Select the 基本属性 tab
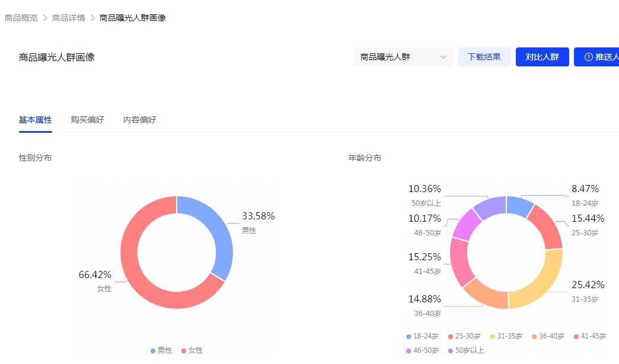Viewport: 619px width, 364px height. [35, 120]
